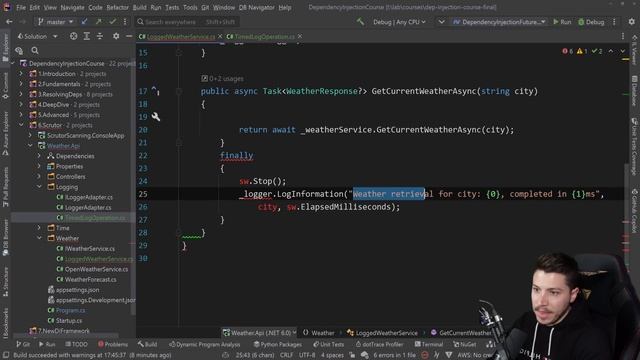Click the commit checkmark icon
The height and width of the screenshot is (360, 640).
[112, 22]
